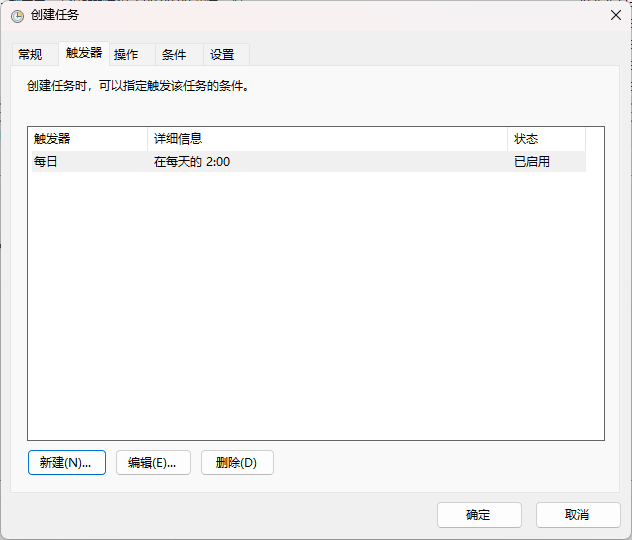
Task: Close the 创建任务 dialog window
Action: [x=615, y=15]
